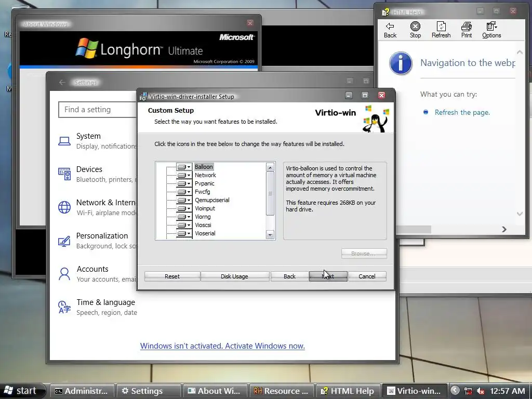Click the 12:57 AM clock
This screenshot has width=532, height=399.
pyautogui.click(x=508, y=391)
